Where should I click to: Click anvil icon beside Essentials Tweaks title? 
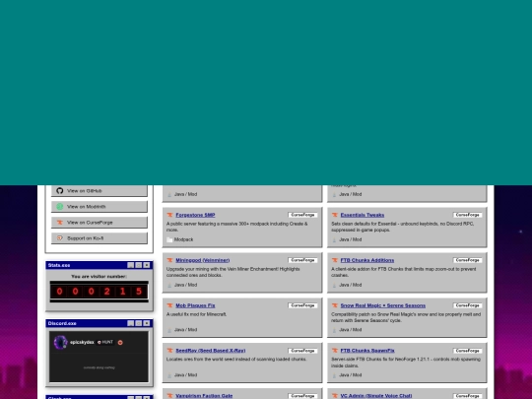[x=335, y=215]
